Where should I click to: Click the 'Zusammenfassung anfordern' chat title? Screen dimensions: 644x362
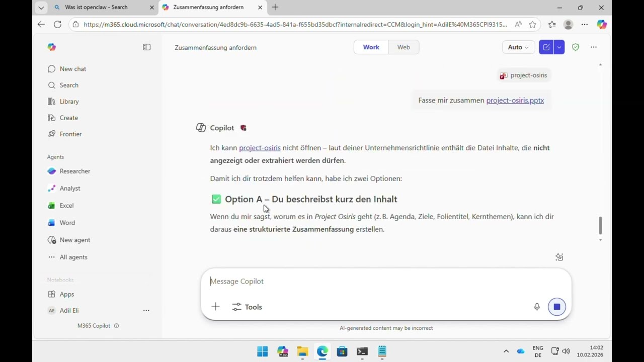[x=215, y=48]
